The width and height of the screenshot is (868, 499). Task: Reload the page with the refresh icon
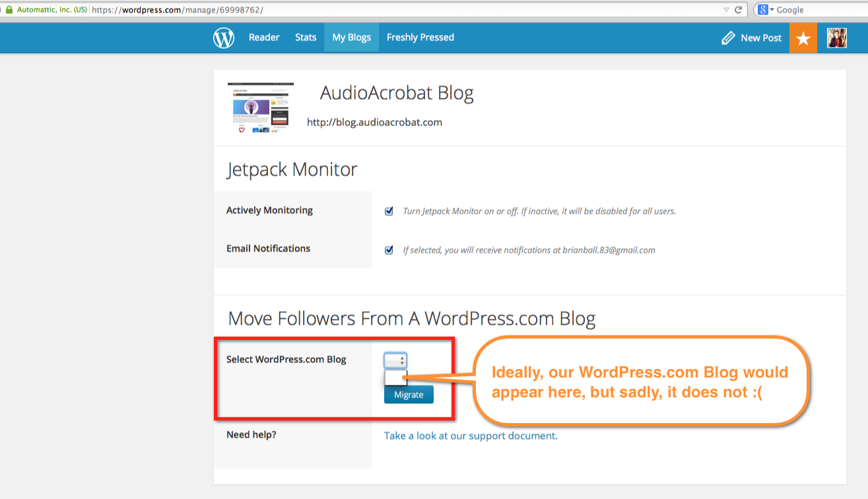(739, 10)
